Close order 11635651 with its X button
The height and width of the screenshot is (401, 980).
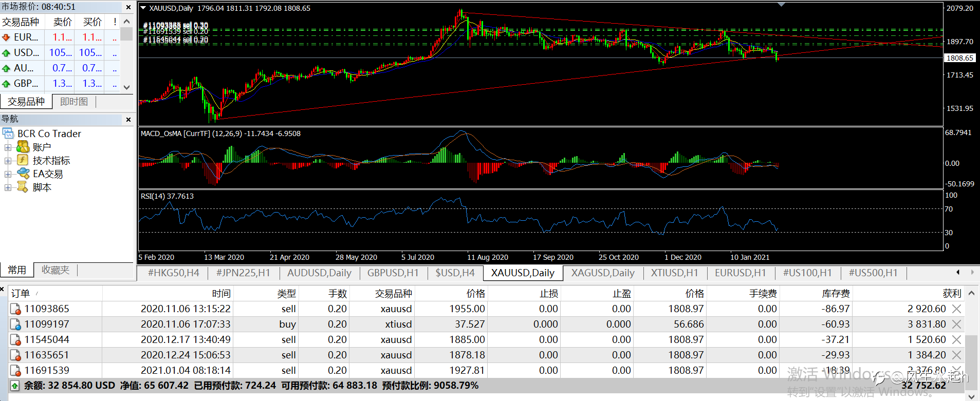[x=956, y=355]
